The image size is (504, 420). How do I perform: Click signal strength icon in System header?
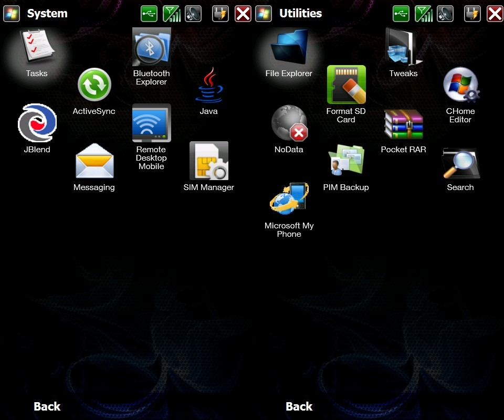point(172,14)
